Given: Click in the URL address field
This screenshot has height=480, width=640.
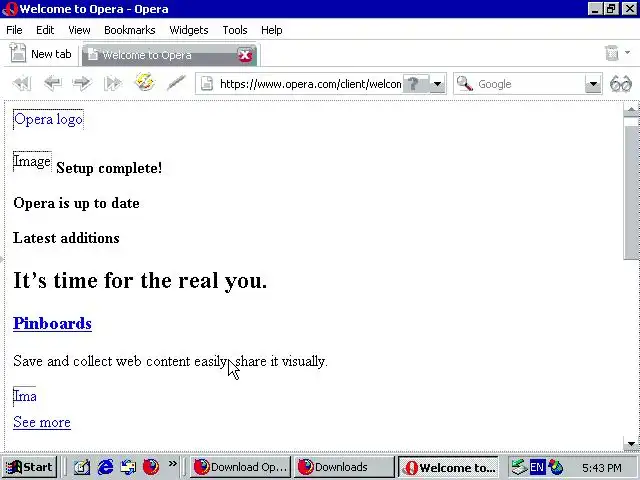Looking at the screenshot, I should [x=310, y=84].
